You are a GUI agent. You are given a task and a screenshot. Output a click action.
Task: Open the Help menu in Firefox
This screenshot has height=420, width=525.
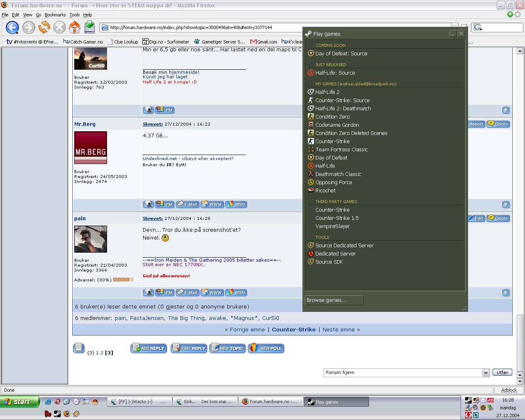[88, 15]
